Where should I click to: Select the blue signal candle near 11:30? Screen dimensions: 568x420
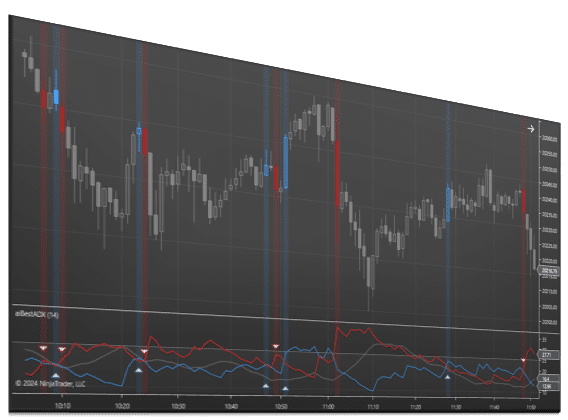click(448, 204)
